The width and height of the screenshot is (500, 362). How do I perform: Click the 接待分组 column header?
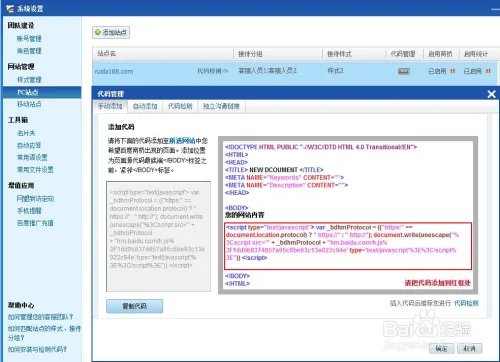point(250,54)
